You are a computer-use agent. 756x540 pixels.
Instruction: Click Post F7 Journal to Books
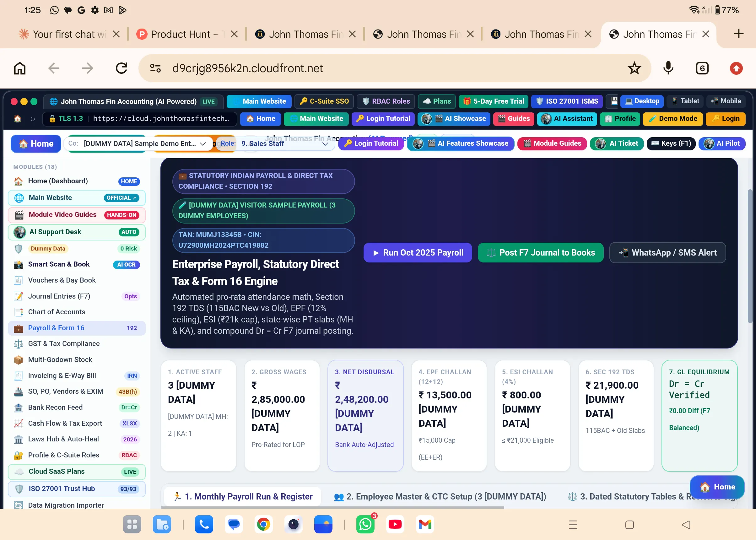540,253
